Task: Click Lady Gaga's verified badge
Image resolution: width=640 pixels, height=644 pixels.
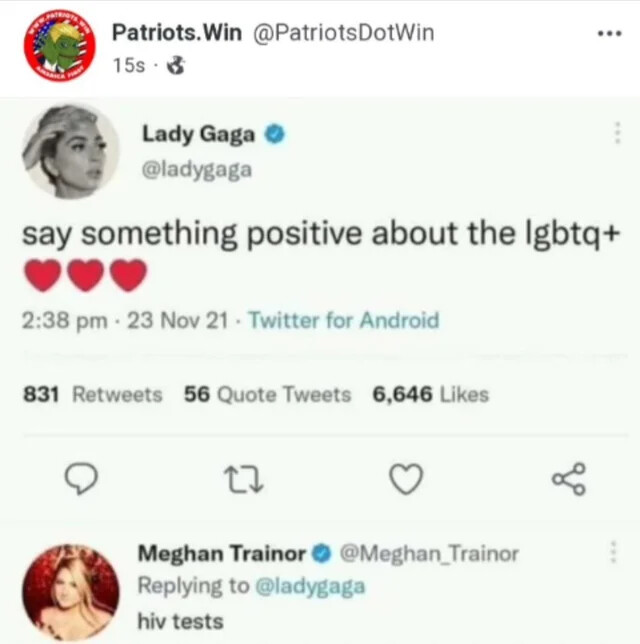Action: click(274, 134)
